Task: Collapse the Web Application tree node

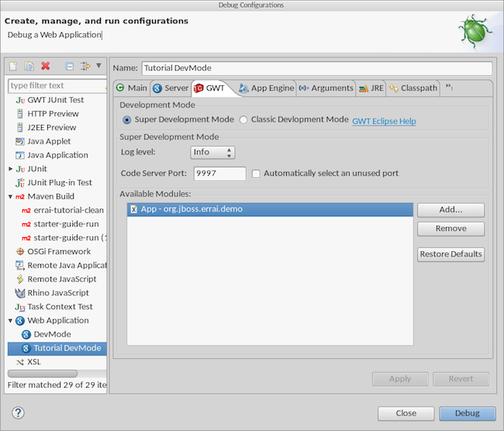Action: (x=10, y=320)
